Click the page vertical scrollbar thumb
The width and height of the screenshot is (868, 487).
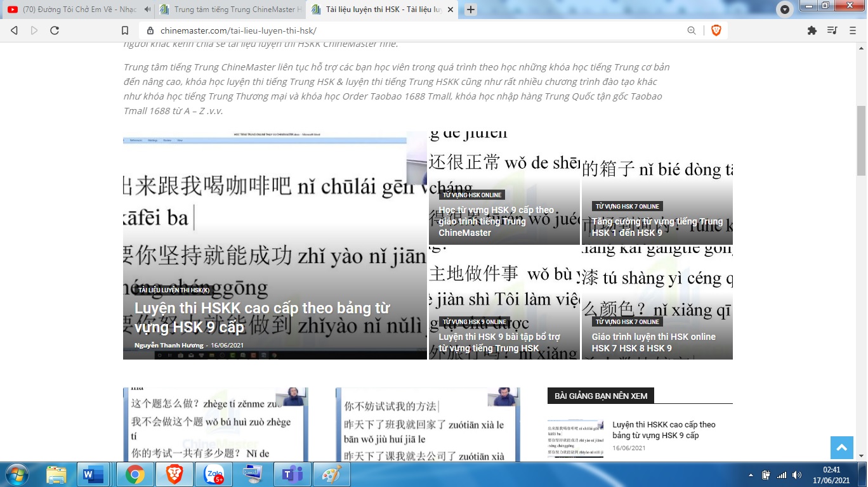[861, 141]
